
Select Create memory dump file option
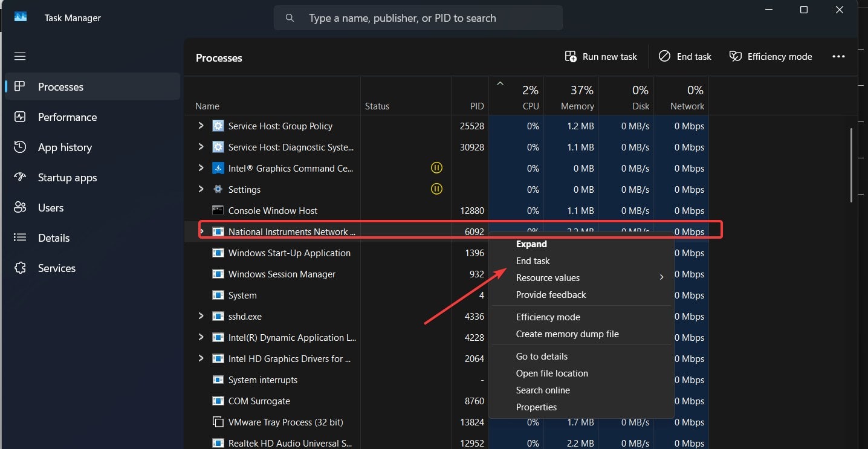567,334
